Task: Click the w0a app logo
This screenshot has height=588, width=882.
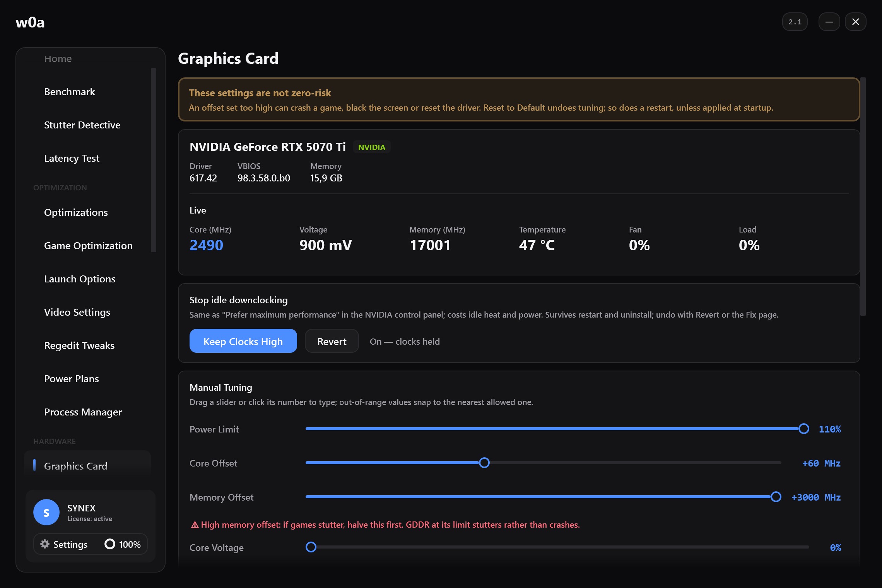Action: tap(30, 22)
